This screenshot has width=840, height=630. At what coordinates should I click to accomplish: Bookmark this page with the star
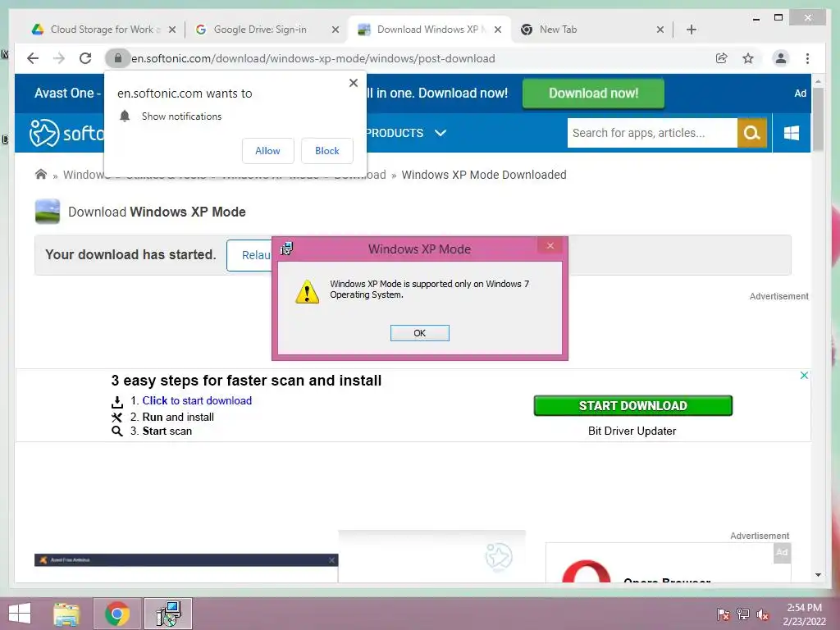[x=748, y=58]
